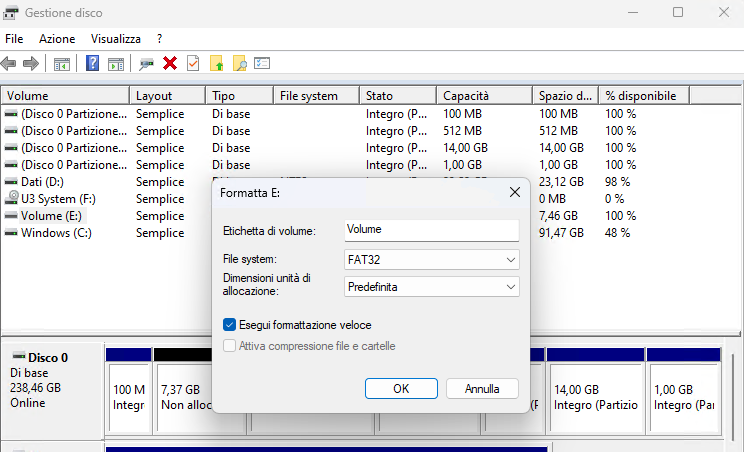This screenshot has height=452, width=744.
Task: Select the U3 System (F:) volume row
Action: click(58, 199)
